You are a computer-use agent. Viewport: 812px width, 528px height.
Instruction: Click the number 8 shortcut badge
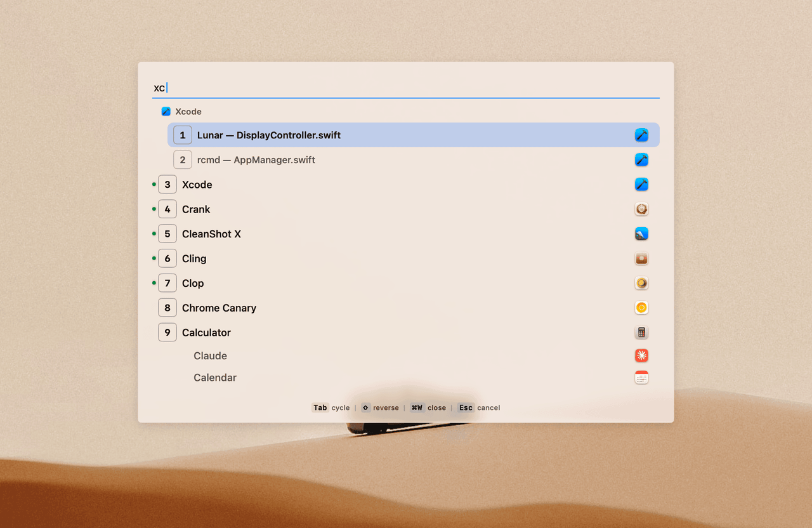click(167, 308)
